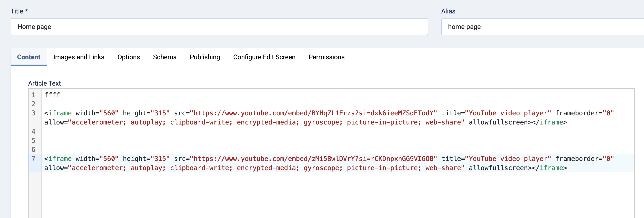Click line number 5 in gutter
Image resolution: width=644 pixels, height=218 pixels.
coord(33,141)
